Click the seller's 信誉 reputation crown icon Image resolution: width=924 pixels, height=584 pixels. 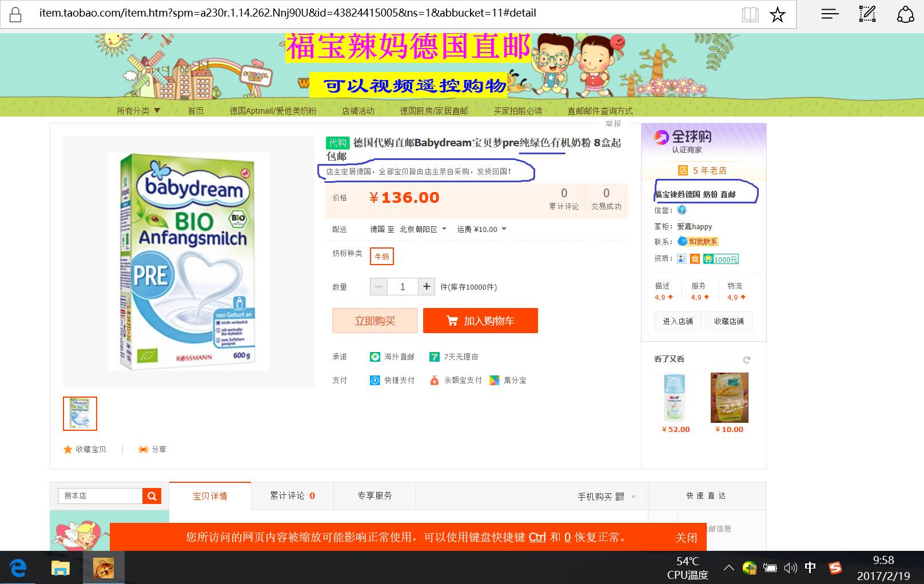pos(681,210)
